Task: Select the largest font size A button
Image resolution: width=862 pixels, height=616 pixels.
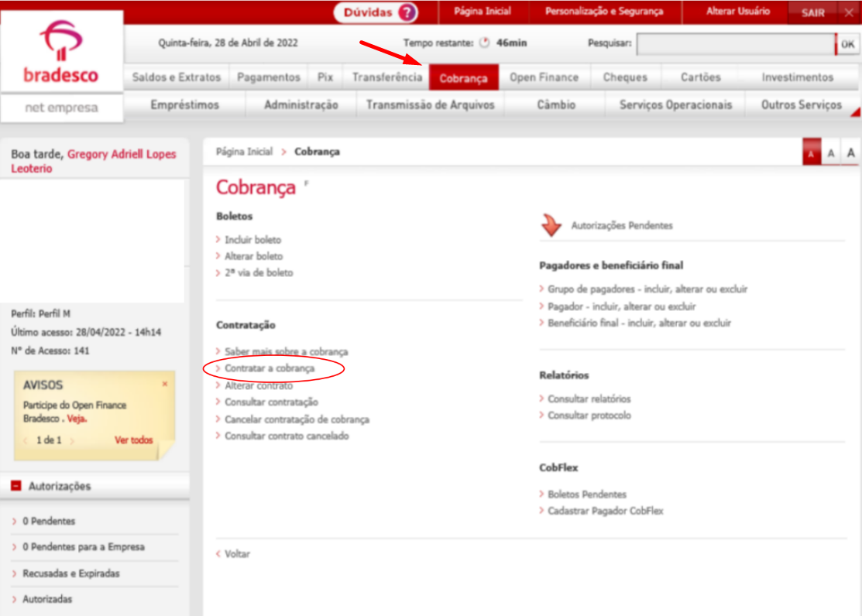Action: [850, 153]
